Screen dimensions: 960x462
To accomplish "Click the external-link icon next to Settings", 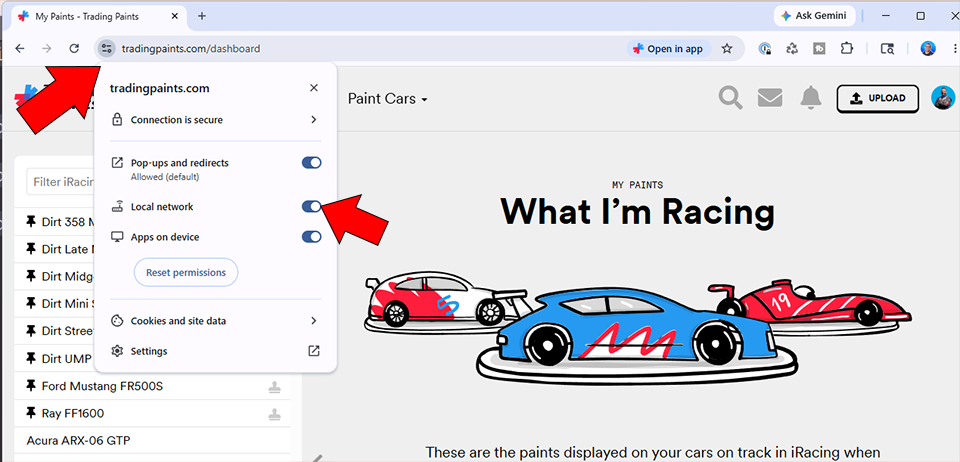I will (x=313, y=351).
